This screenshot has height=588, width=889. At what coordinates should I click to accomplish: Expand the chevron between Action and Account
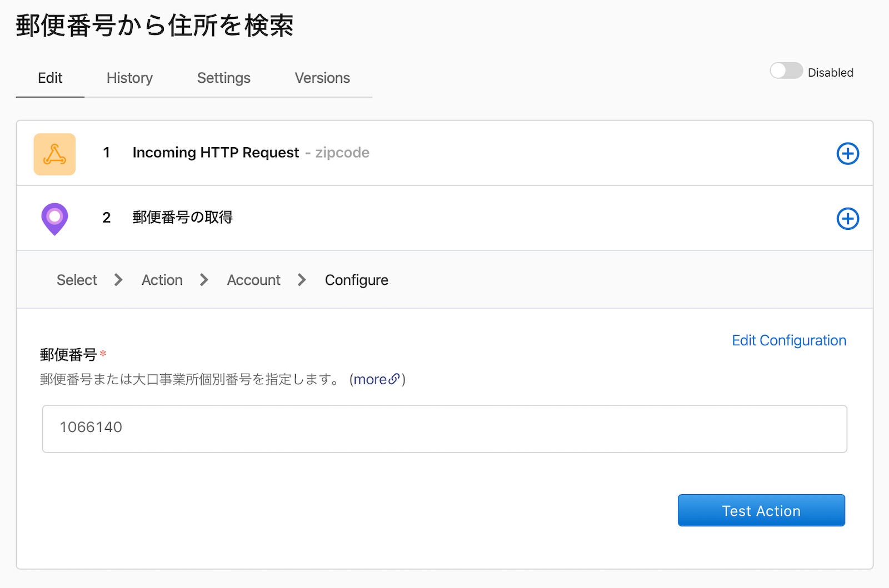coord(204,280)
